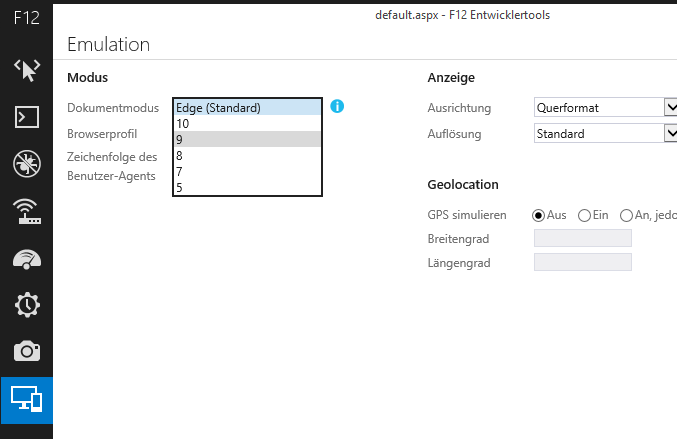Open the UI Responsiveness gauge icon
The width and height of the screenshot is (677, 439).
[x=27, y=259]
